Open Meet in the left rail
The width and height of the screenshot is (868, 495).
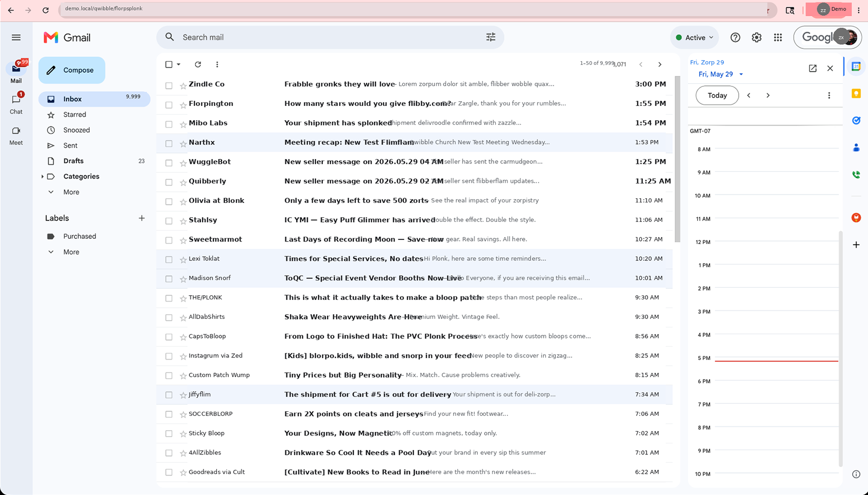(x=16, y=135)
